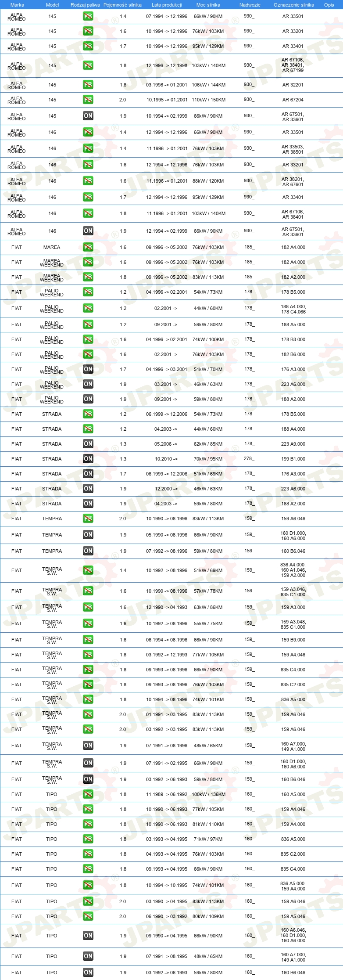Viewport: 343px width, 980px height.
Task: Click diesel ON icon in Alfa Romeo 146 1.9 row
Action: click(x=88, y=231)
